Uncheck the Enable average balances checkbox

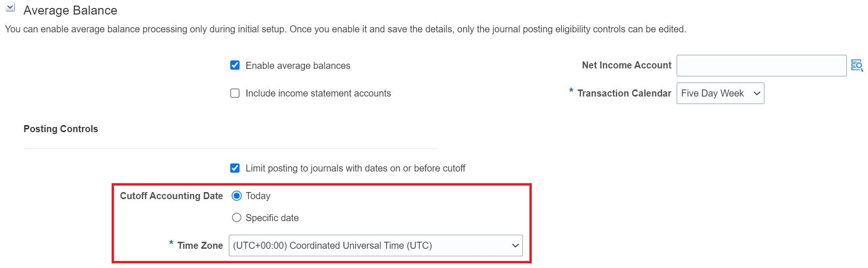tap(235, 66)
